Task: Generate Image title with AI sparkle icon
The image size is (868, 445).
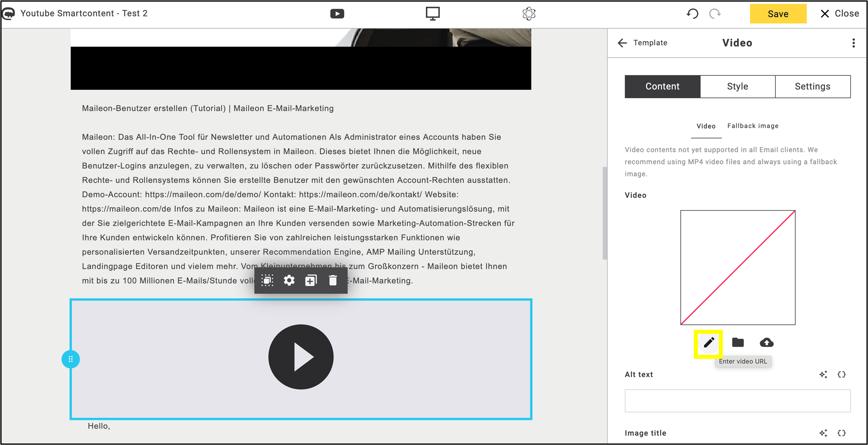Action: [x=823, y=433]
